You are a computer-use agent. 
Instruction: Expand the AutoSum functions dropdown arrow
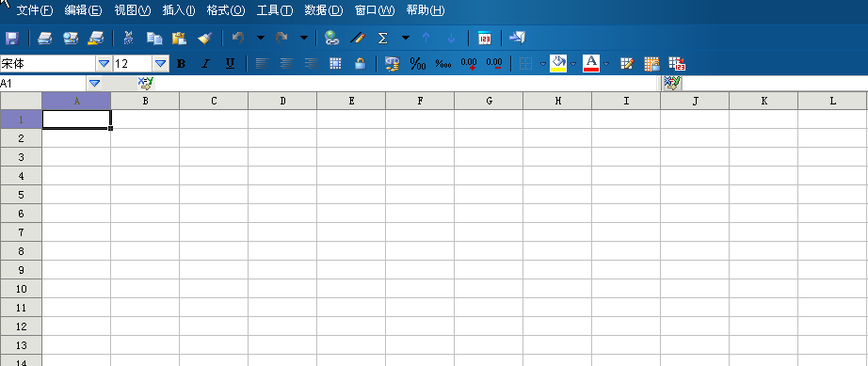pyautogui.click(x=406, y=39)
